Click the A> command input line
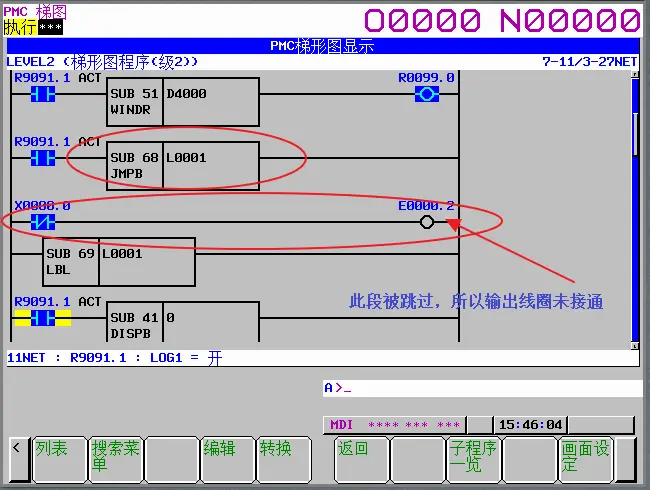The width and height of the screenshot is (650, 490). point(480,388)
